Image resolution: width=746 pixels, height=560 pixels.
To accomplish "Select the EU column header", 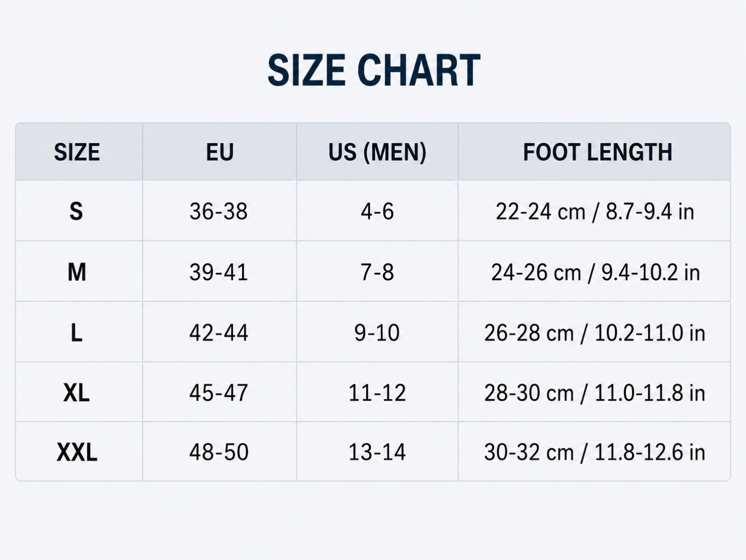I will pyautogui.click(x=220, y=152).
